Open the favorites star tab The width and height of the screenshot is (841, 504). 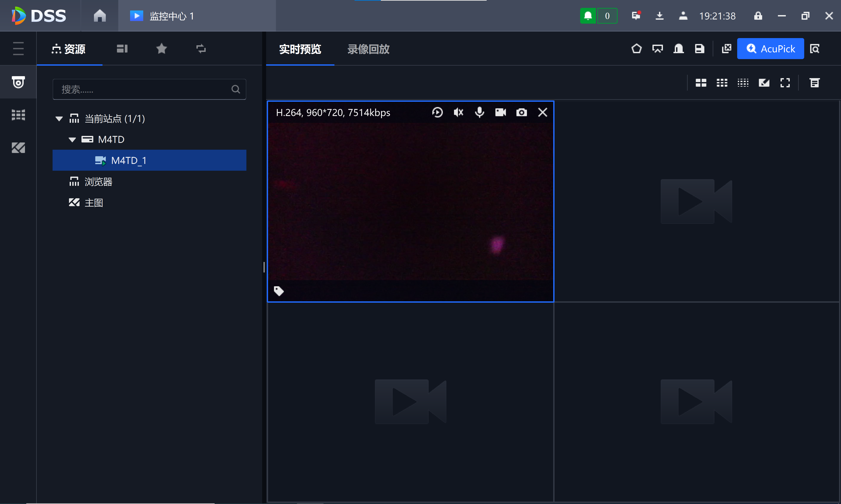[x=161, y=49]
